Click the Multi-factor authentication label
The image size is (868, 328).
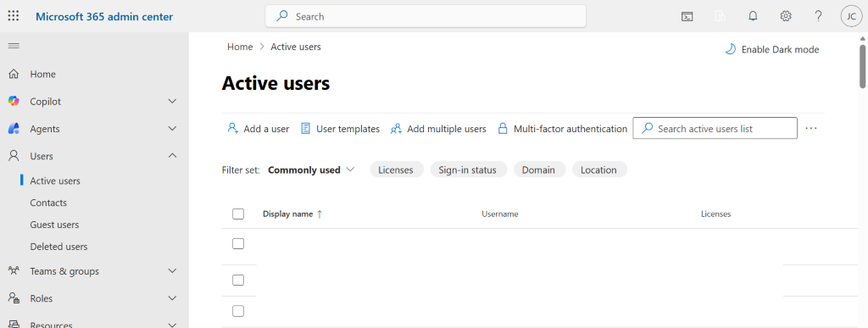pyautogui.click(x=570, y=129)
